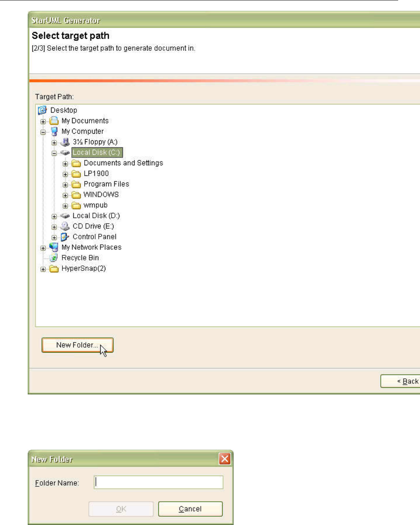Expand the HyperSnap(2) folder node
The height and width of the screenshot is (525, 420).
pyautogui.click(x=43, y=269)
